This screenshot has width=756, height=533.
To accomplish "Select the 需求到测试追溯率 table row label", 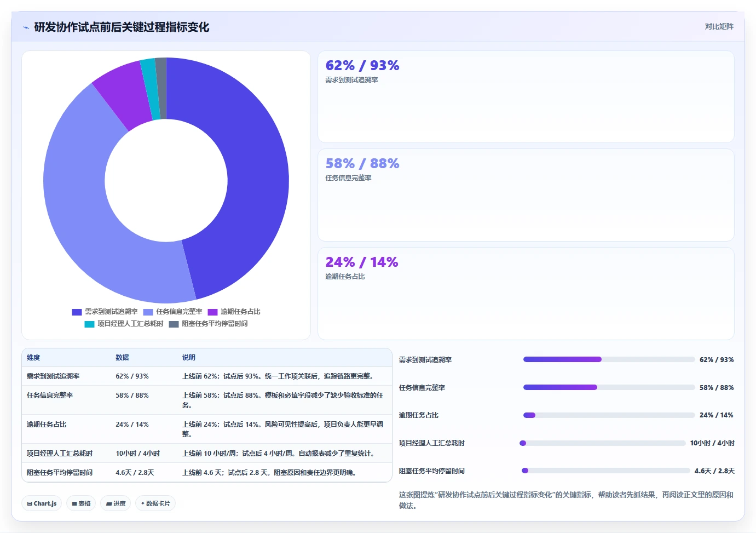I will coord(53,376).
